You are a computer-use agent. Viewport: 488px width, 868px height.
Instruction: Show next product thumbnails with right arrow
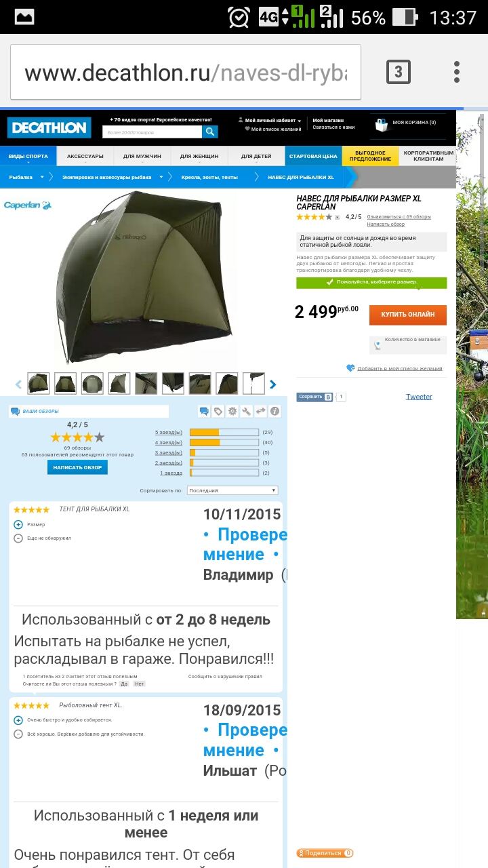273,384
